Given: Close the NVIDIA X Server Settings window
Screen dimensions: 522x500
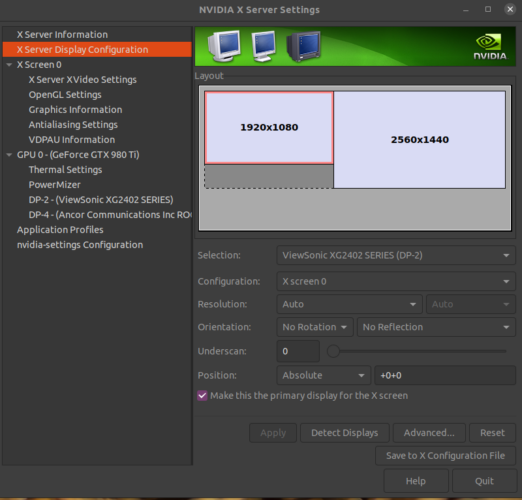Looking at the screenshot, I should pos(510,9).
